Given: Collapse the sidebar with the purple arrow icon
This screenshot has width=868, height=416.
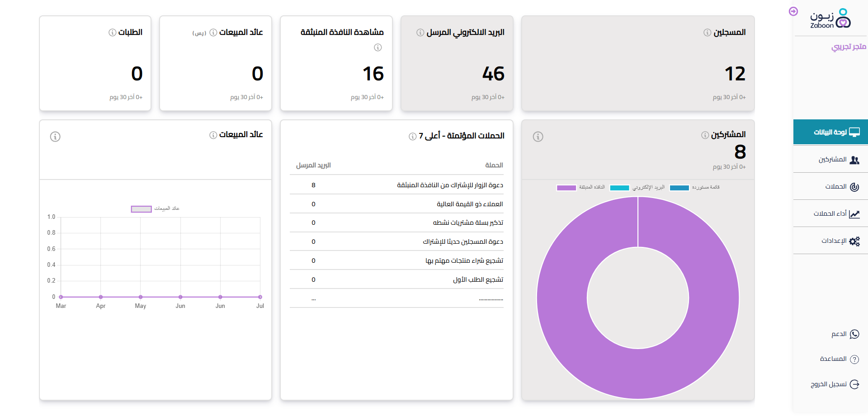Looking at the screenshot, I should [x=793, y=11].
